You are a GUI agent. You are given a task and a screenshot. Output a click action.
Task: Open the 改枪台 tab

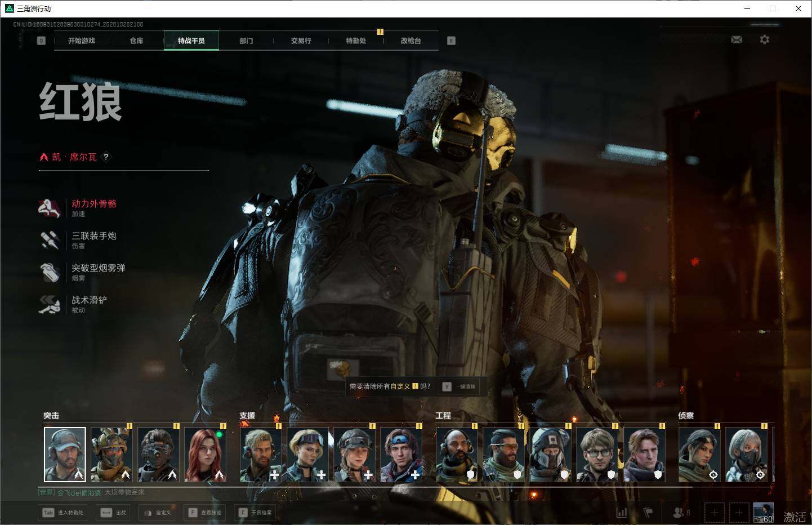[411, 41]
